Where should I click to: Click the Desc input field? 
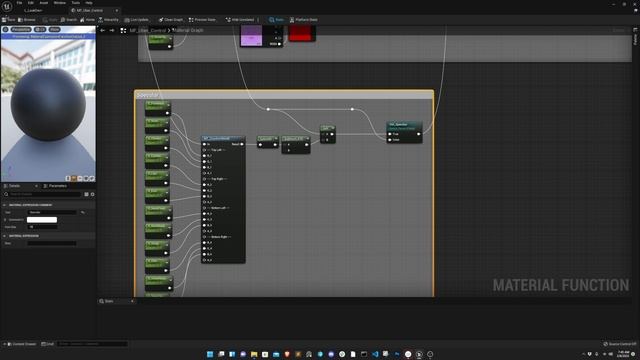pos(52,243)
